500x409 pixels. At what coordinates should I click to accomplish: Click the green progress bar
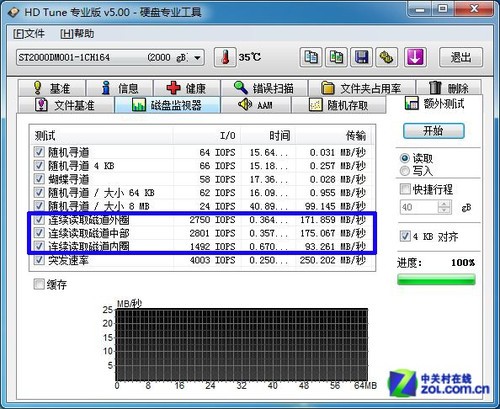(436, 279)
